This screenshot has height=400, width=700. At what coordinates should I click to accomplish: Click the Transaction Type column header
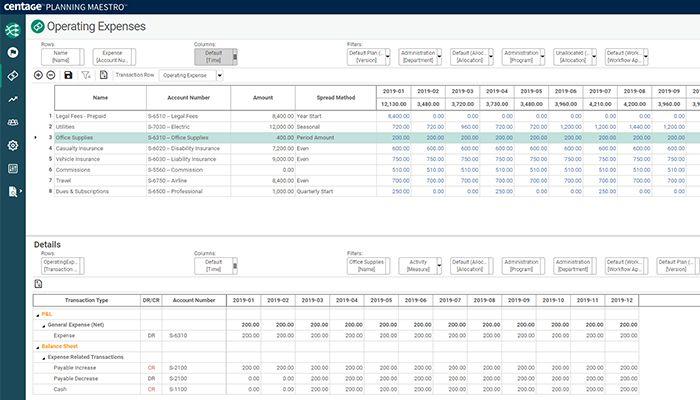[87, 300]
